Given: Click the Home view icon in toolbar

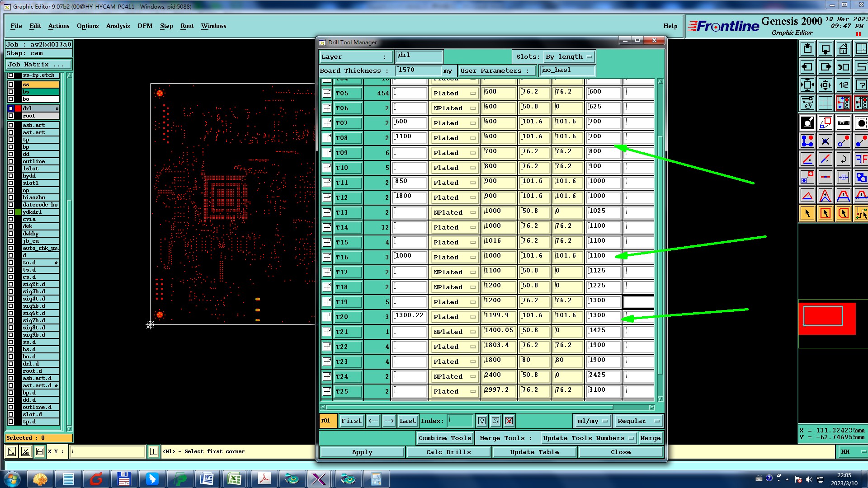Looking at the screenshot, I should click(x=843, y=49).
